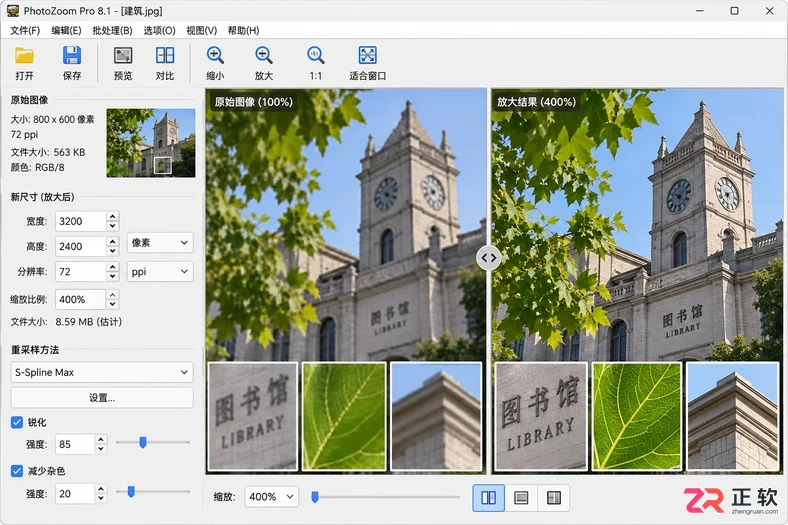Open the 编辑(E) menu
The width and height of the screenshot is (788, 525).
click(x=66, y=31)
